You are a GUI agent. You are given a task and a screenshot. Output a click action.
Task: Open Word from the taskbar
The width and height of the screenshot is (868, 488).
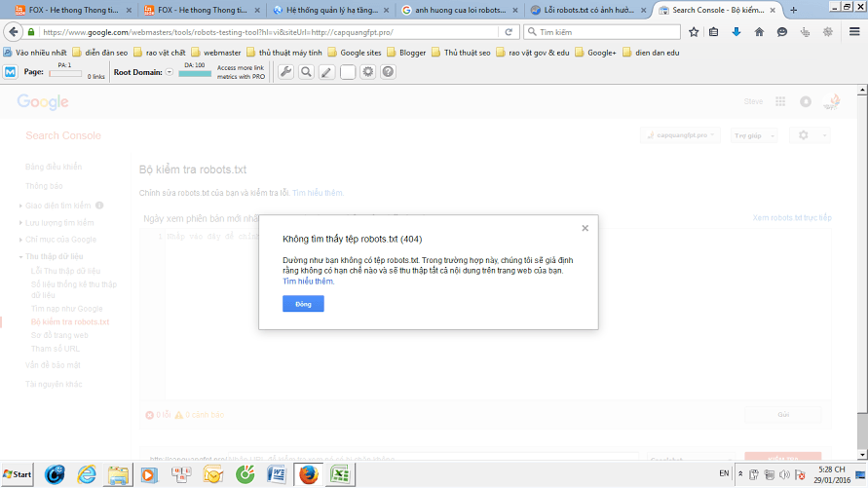point(277,474)
